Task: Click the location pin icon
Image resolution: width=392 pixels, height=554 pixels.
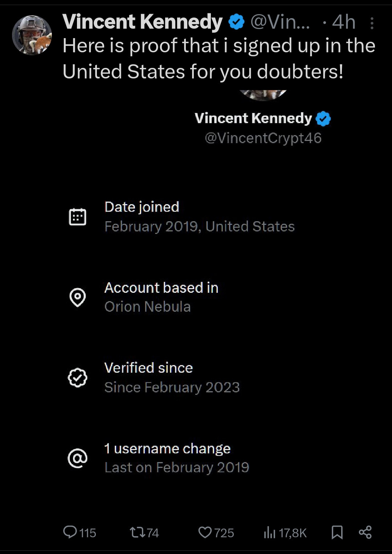Action: [x=77, y=297]
